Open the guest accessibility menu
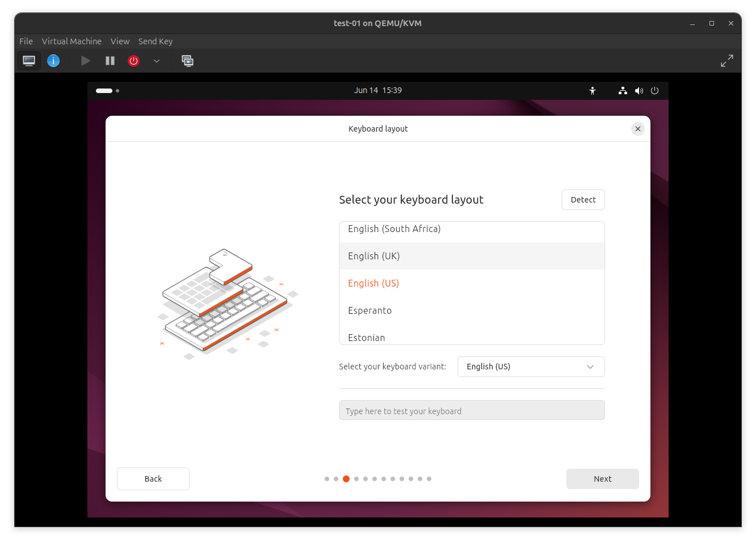The width and height of the screenshot is (756, 543). coord(593,90)
